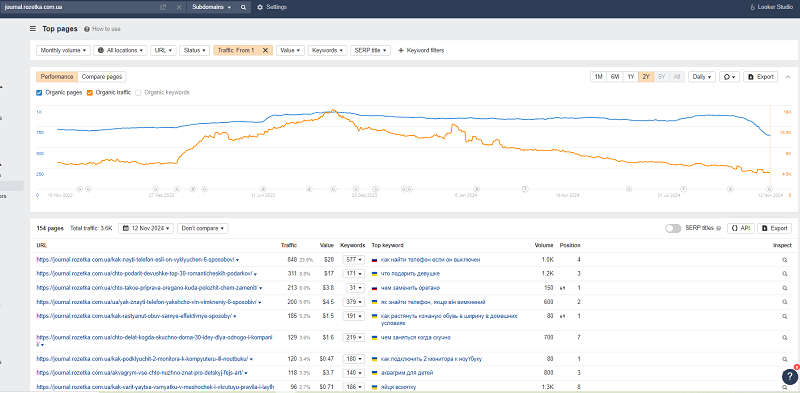
Task: Click keyword что подарить девушке
Action: (x=410, y=274)
